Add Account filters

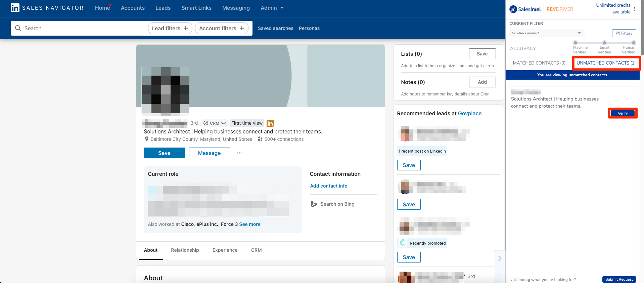coord(222,28)
